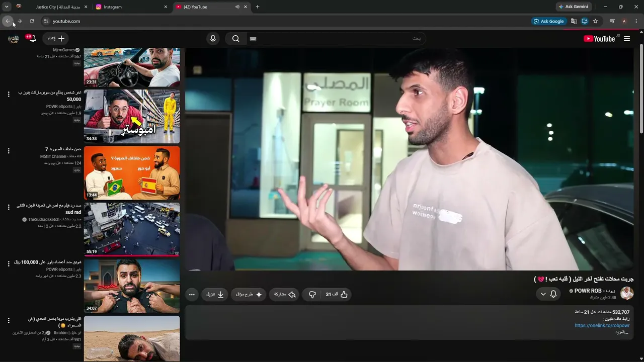This screenshot has width=644, height=362.
Task: Expand description with المزيد (more)
Action: pos(622,332)
